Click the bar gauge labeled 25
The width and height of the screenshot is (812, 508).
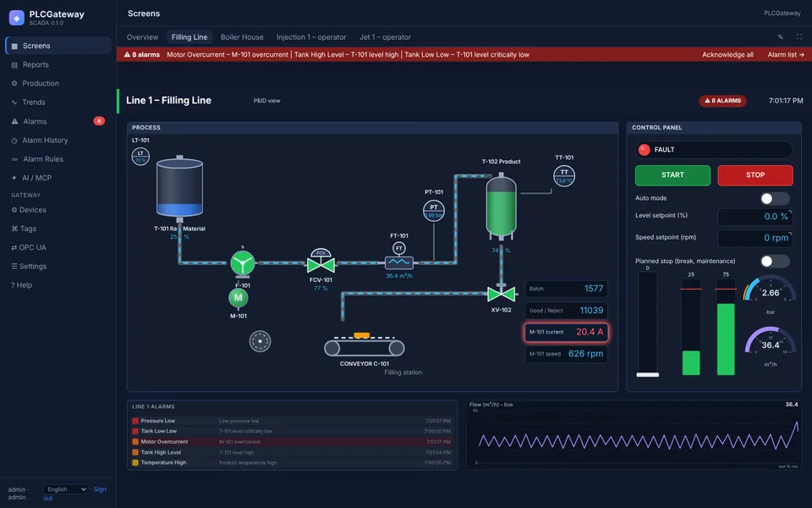(x=691, y=328)
